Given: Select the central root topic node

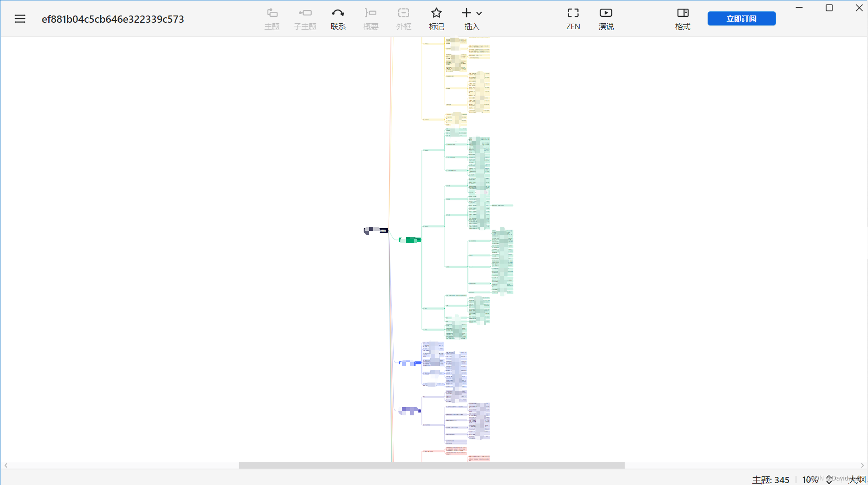Looking at the screenshot, I should coord(376,230).
